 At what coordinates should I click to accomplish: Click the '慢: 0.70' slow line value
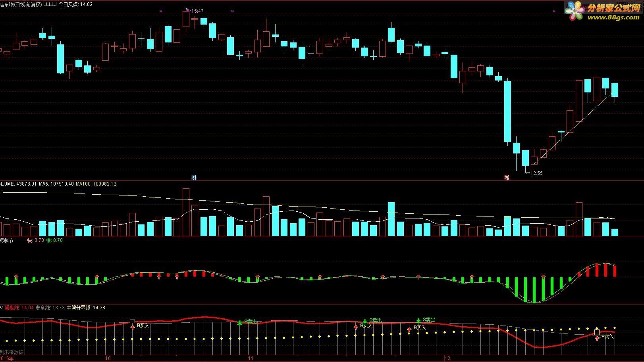(x=55, y=240)
